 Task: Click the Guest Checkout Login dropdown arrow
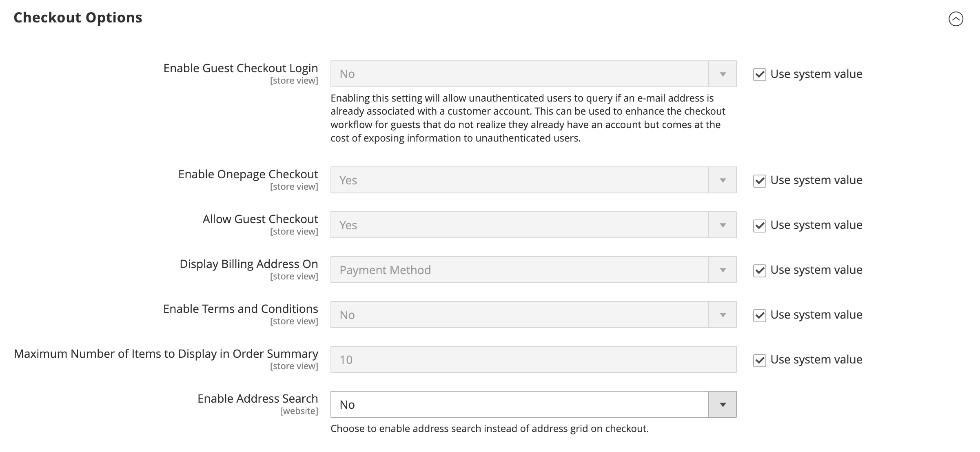coord(723,74)
